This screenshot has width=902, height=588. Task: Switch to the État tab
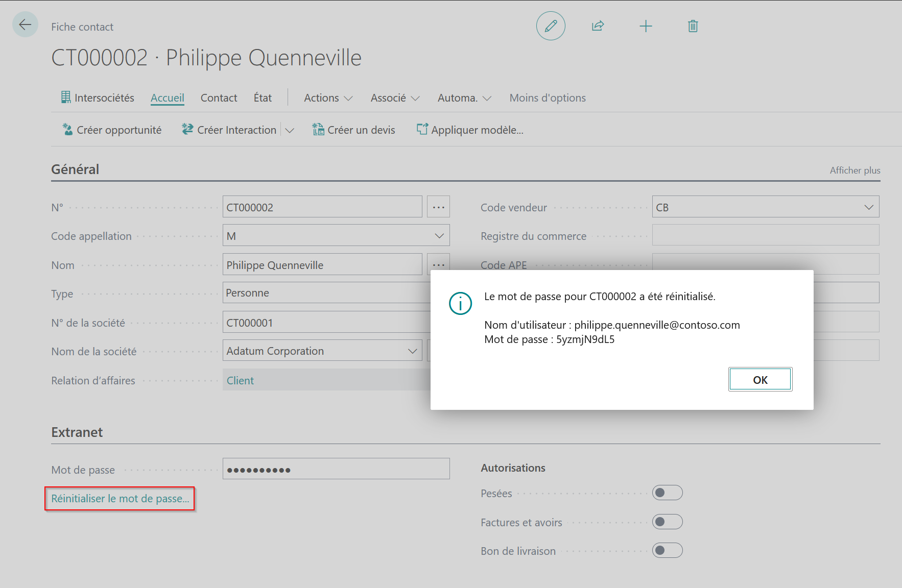263,98
